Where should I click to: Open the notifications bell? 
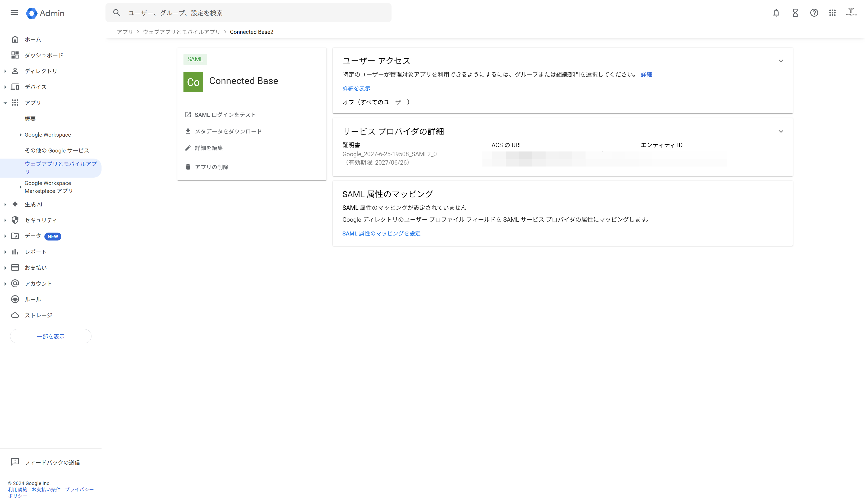click(x=776, y=13)
